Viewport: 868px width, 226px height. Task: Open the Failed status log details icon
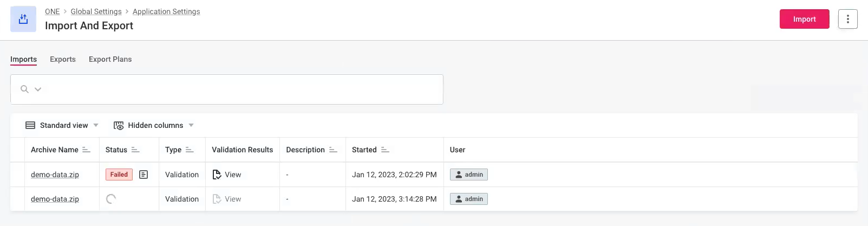tap(143, 175)
